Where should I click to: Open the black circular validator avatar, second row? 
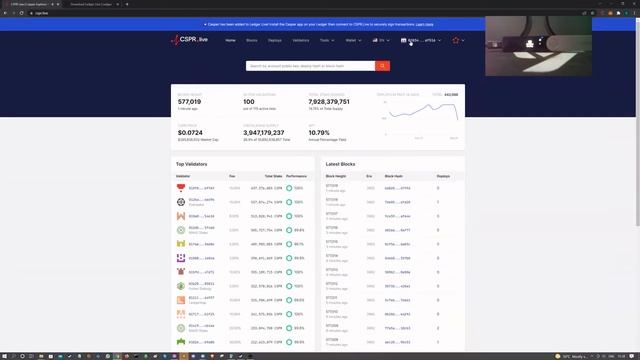(181, 202)
